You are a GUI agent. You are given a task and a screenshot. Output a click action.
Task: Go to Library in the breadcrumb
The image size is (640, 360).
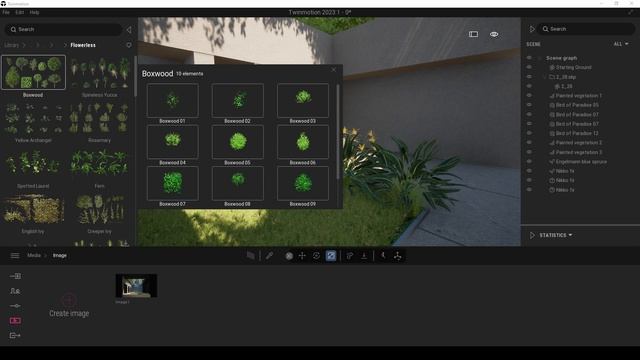(x=11, y=45)
